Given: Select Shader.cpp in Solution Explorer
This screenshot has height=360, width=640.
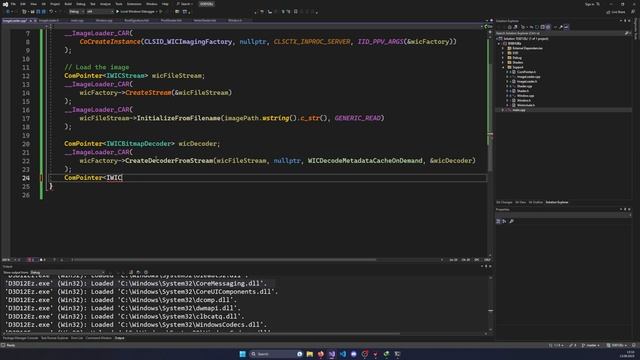Looking at the screenshot, I should pos(524,86).
